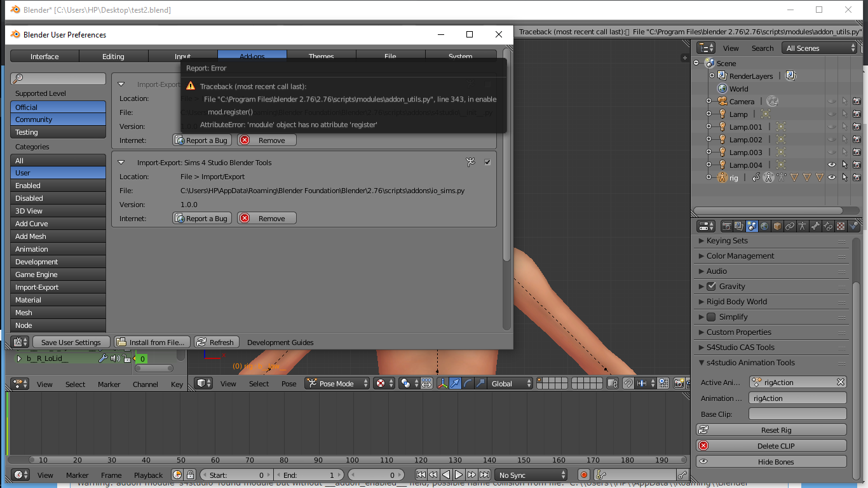
Task: Toggle the 3D manipulator axes icon
Action: click(443, 383)
